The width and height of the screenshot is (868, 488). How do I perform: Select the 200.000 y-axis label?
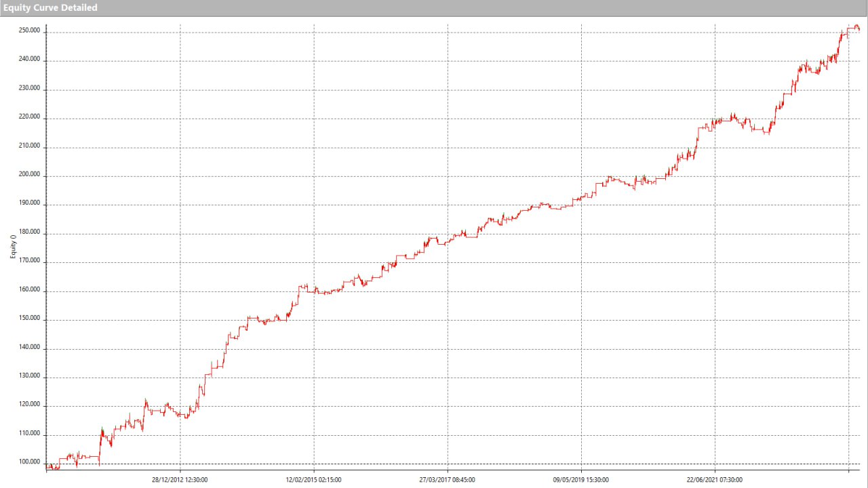pyautogui.click(x=31, y=176)
